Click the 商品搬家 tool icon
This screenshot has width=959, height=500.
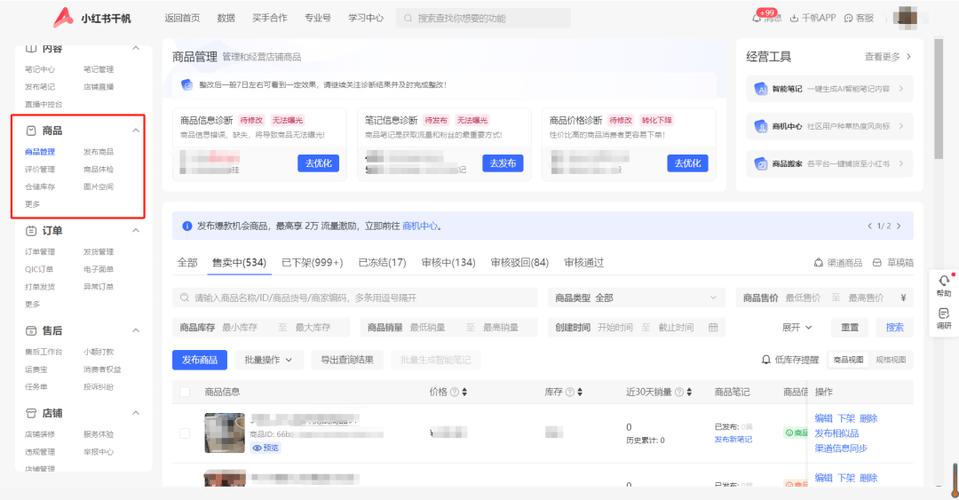pyautogui.click(x=761, y=164)
